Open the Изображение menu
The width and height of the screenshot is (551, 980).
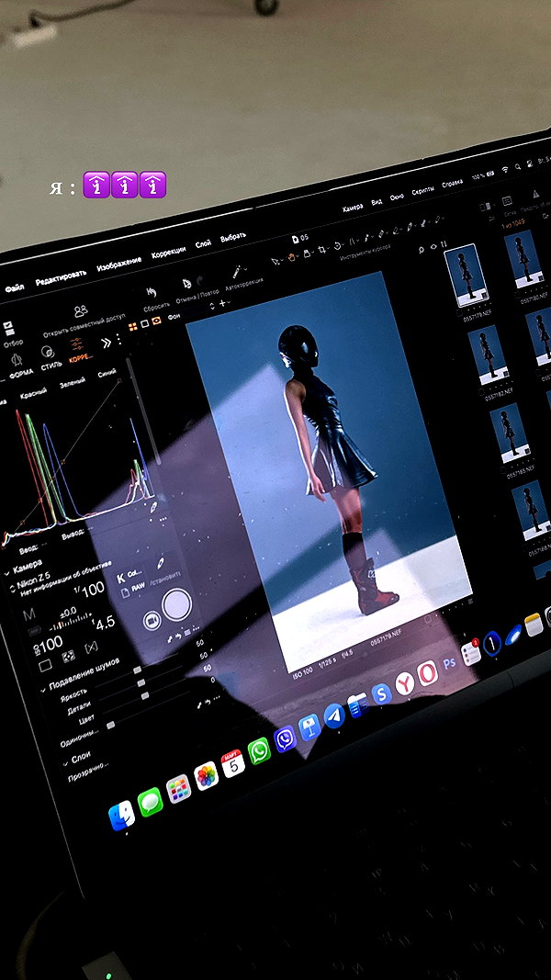[x=118, y=263]
